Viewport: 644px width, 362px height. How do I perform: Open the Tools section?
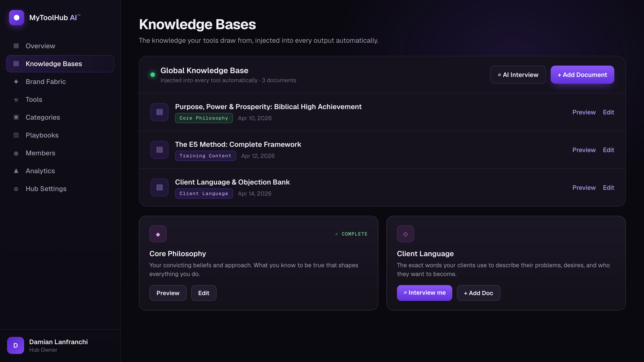pyautogui.click(x=60, y=99)
